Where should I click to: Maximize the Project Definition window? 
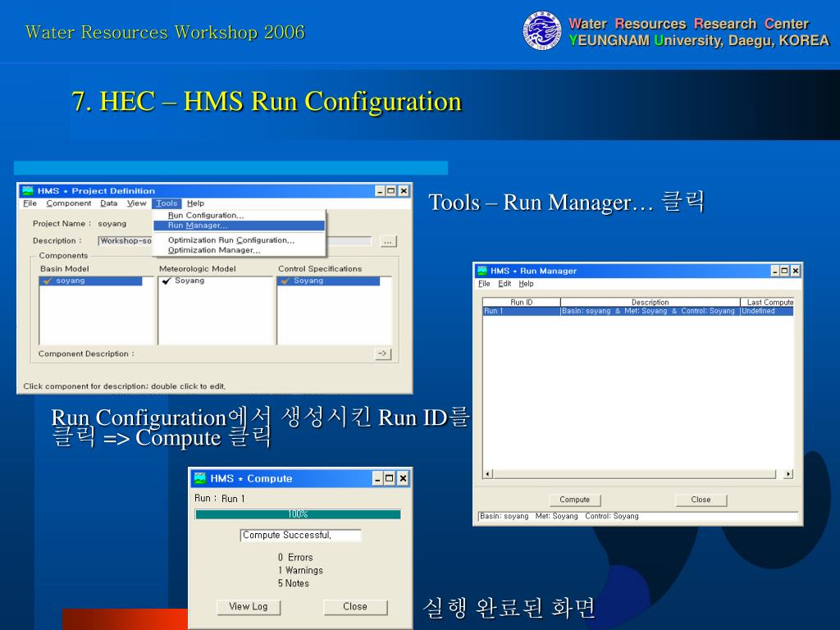(x=391, y=190)
